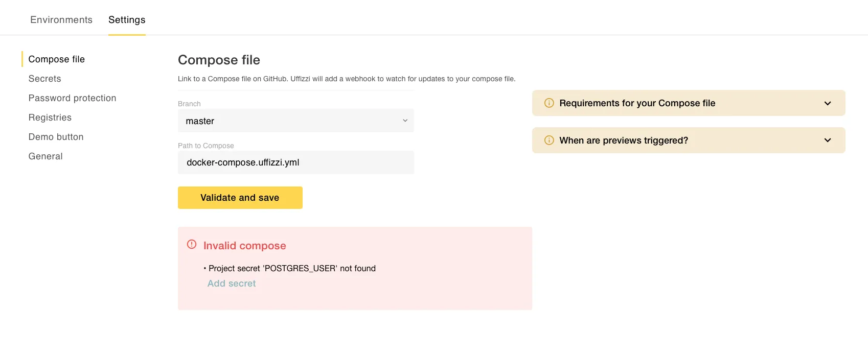Screen dimensions: 868x355
Task: Click the Requirements for your Compose file title
Action: click(637, 103)
